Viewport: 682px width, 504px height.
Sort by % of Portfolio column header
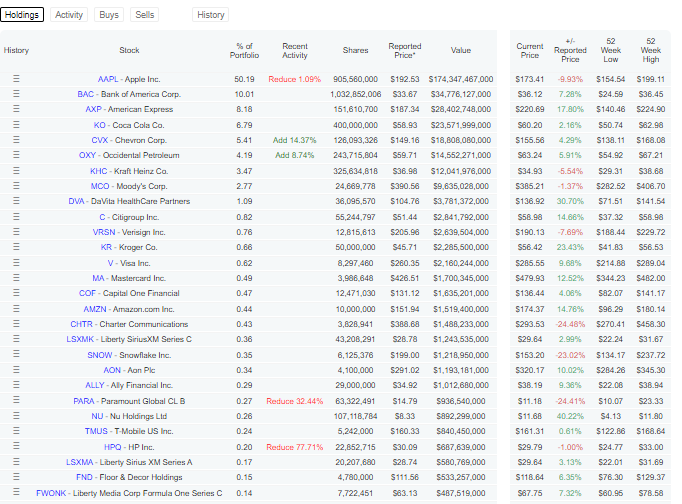click(244, 50)
